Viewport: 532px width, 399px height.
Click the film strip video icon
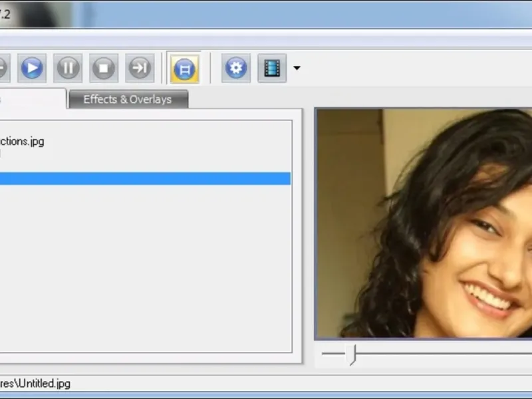click(x=272, y=68)
